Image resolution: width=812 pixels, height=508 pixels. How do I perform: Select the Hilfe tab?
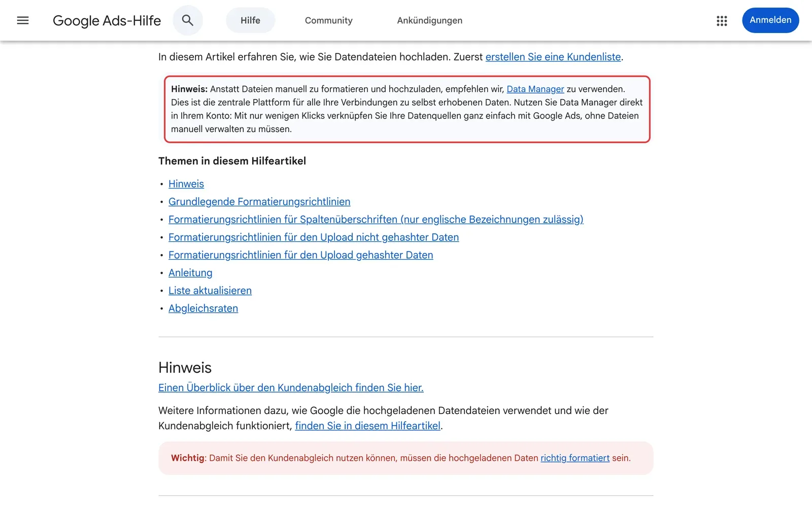click(x=250, y=20)
